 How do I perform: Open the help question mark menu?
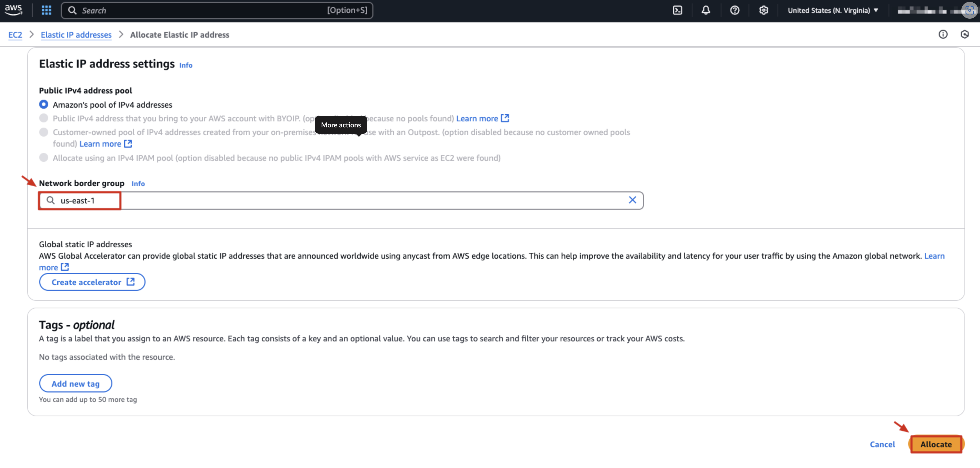coord(735,10)
